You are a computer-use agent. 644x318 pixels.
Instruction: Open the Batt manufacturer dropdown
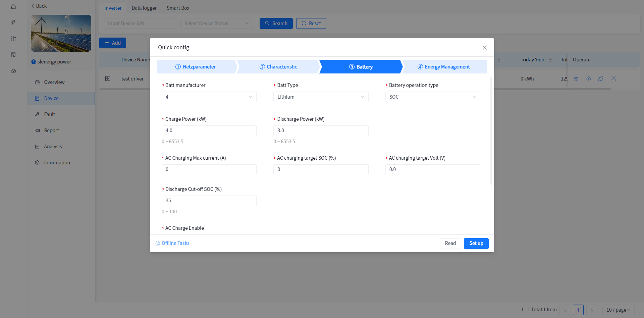[x=209, y=97]
